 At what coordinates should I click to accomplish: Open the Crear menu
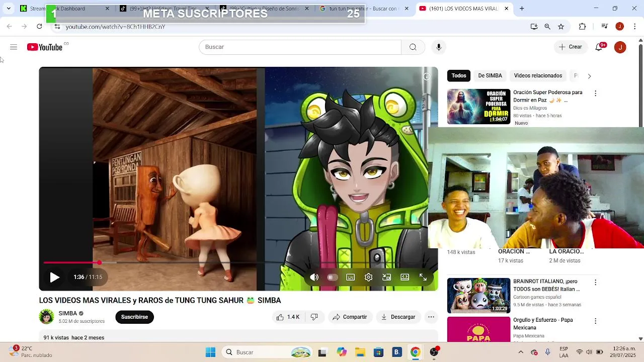pyautogui.click(x=570, y=47)
